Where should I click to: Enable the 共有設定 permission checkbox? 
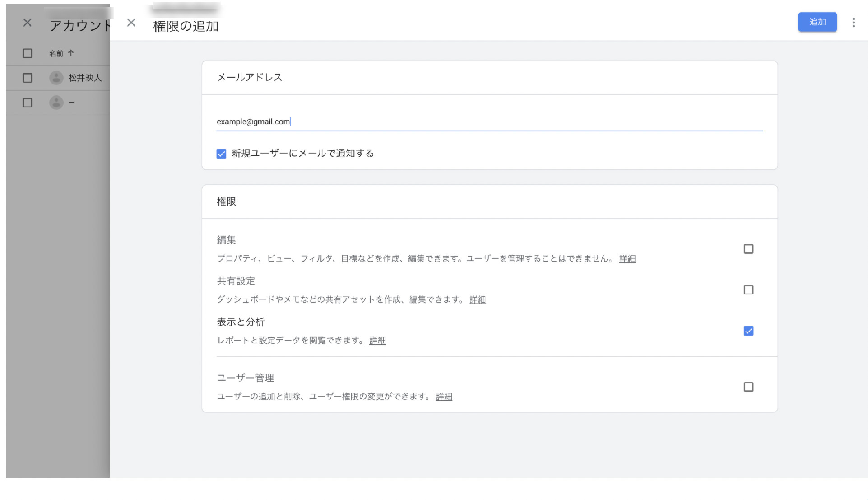pyautogui.click(x=748, y=290)
